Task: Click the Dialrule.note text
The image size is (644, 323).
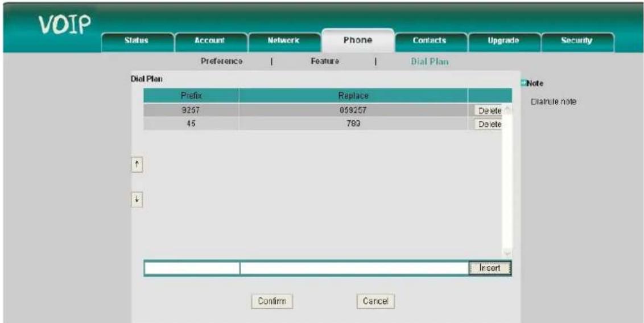Action: point(554,101)
